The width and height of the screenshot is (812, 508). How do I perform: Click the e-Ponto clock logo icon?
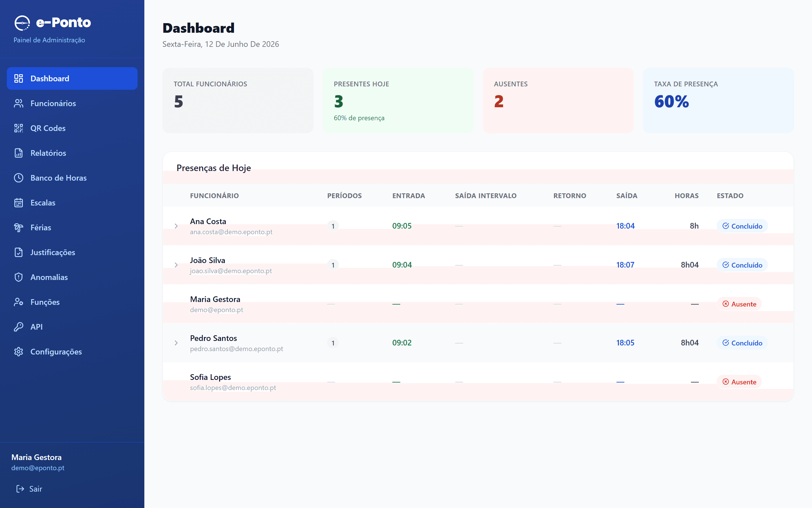[22, 23]
